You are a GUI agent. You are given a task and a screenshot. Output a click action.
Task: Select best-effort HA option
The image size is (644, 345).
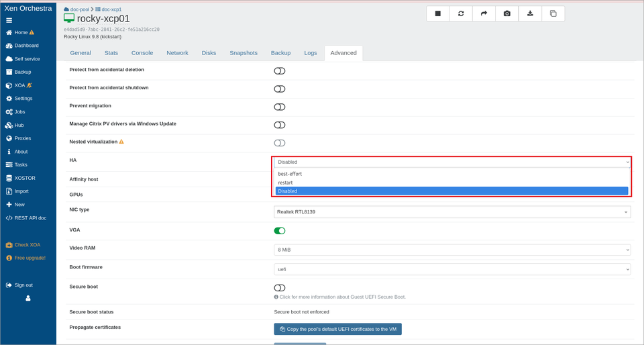tap(451, 174)
